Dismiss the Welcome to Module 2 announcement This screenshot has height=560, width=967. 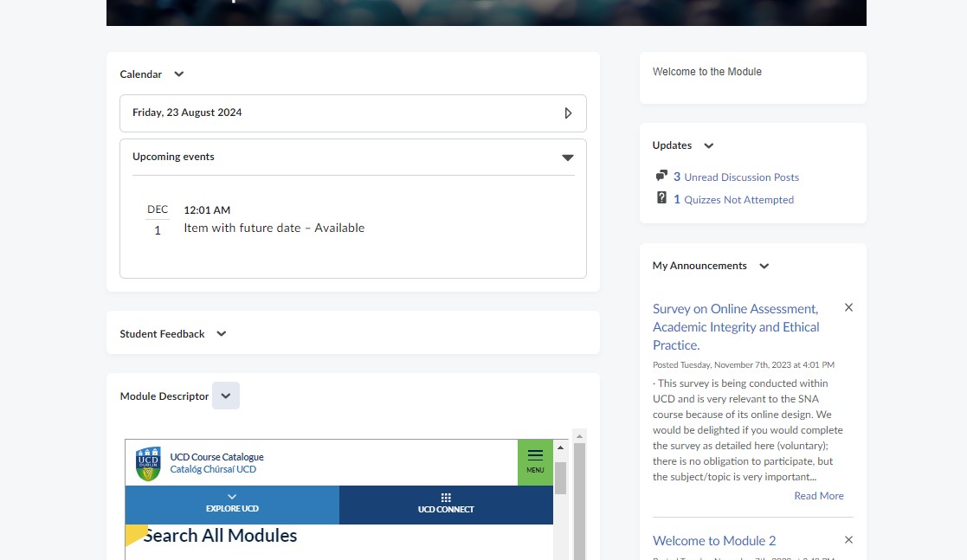tap(848, 540)
